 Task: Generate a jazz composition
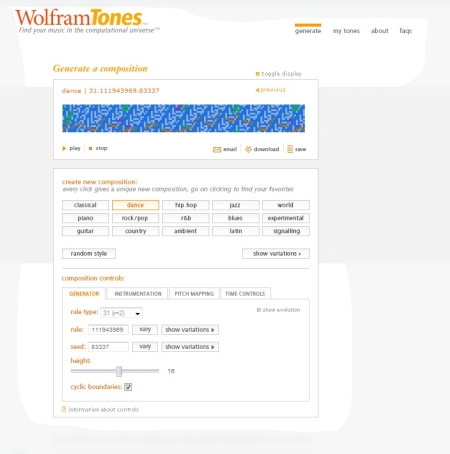tap(236, 205)
